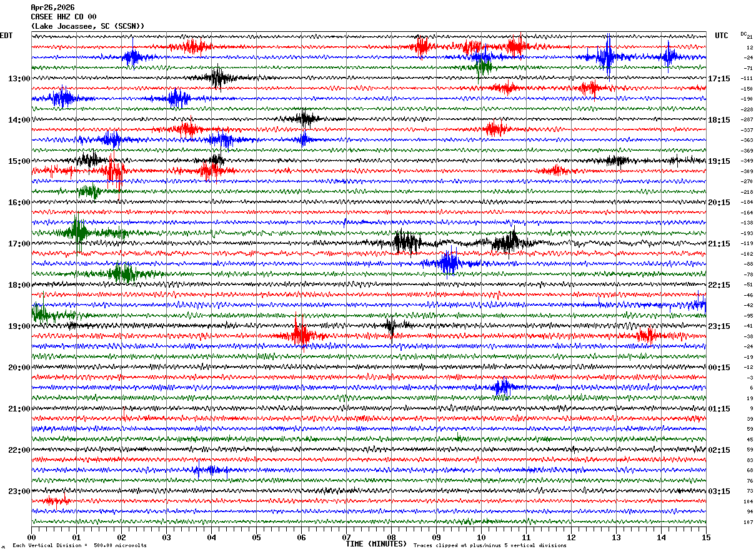Viewport: 756px width, 554px height.
Task: Click the "15:00" EDT time label
Action: click(x=19, y=161)
